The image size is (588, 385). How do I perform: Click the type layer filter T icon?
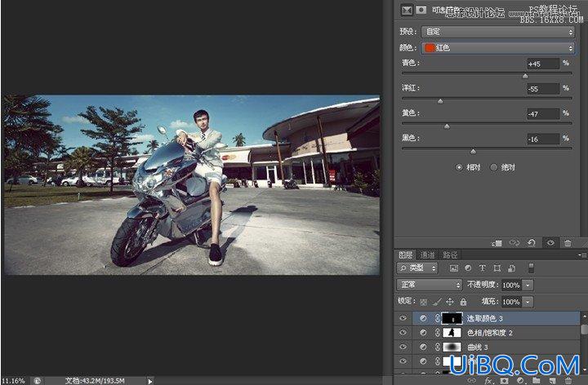tap(483, 268)
